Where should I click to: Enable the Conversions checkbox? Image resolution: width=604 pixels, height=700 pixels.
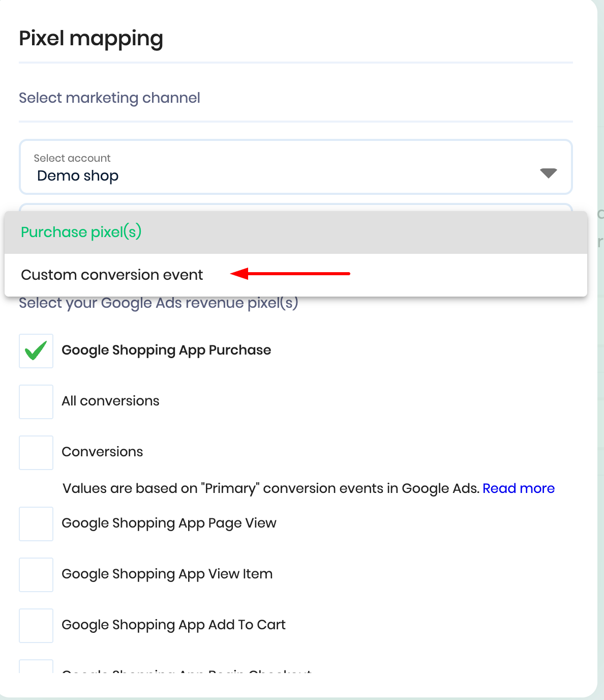click(36, 453)
